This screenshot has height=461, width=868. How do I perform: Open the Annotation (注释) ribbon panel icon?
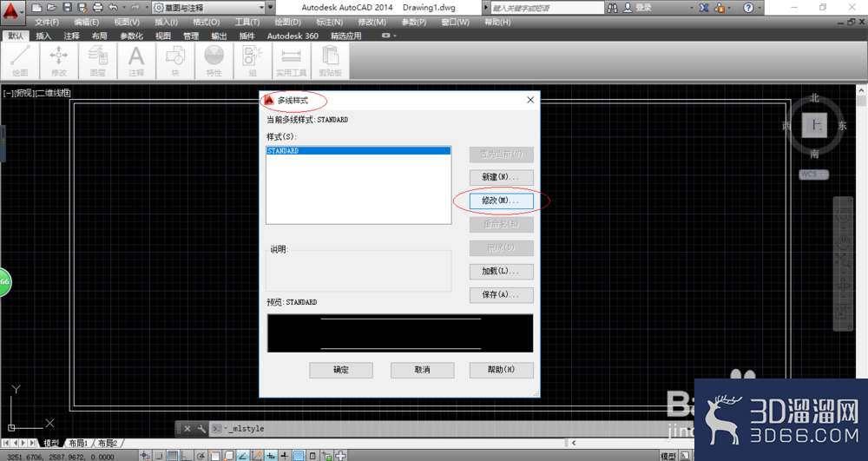[x=136, y=61]
